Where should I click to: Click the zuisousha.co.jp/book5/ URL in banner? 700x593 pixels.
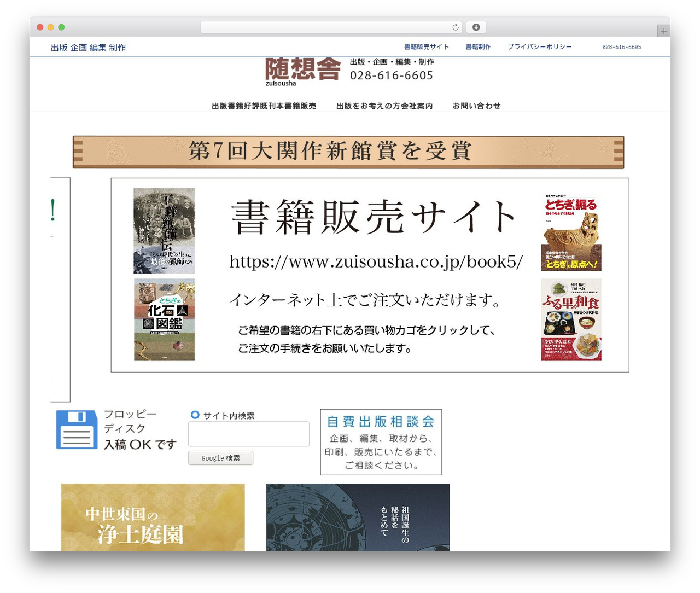tap(376, 261)
